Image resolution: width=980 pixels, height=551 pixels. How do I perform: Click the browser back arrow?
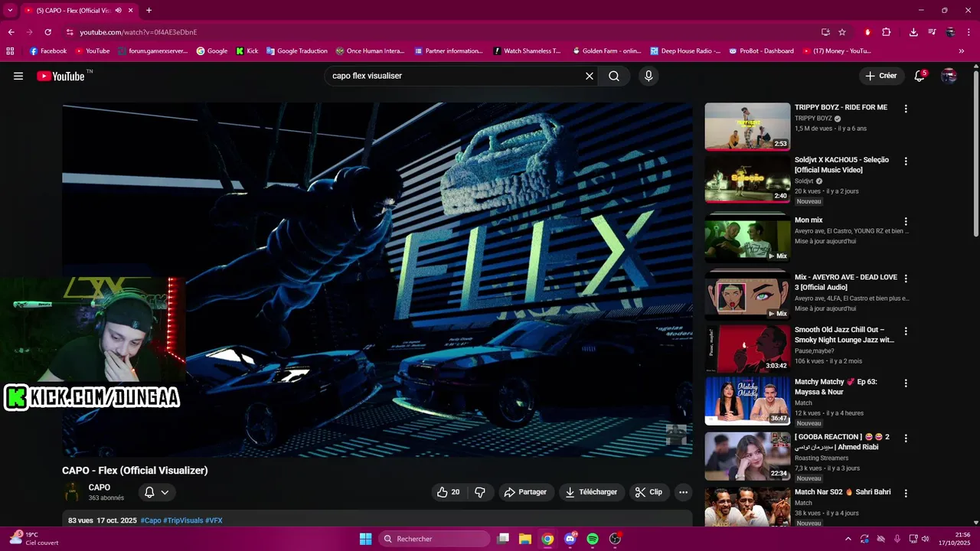point(11,32)
